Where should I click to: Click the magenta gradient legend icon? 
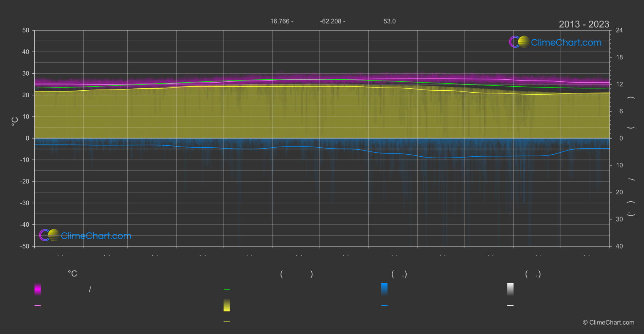(38, 289)
